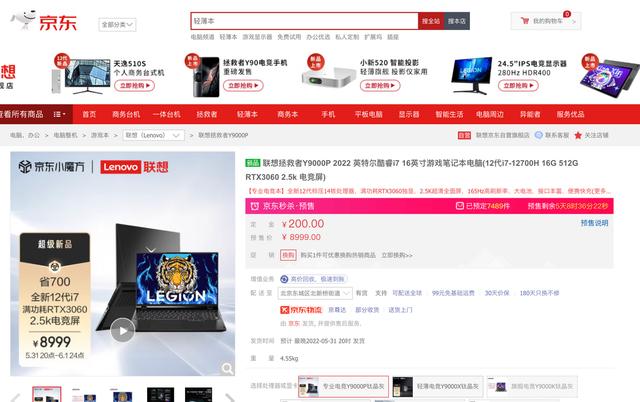Screen dimensions: 640x402
Task: Open the 一体台机 nav tab
Action: click(x=167, y=114)
